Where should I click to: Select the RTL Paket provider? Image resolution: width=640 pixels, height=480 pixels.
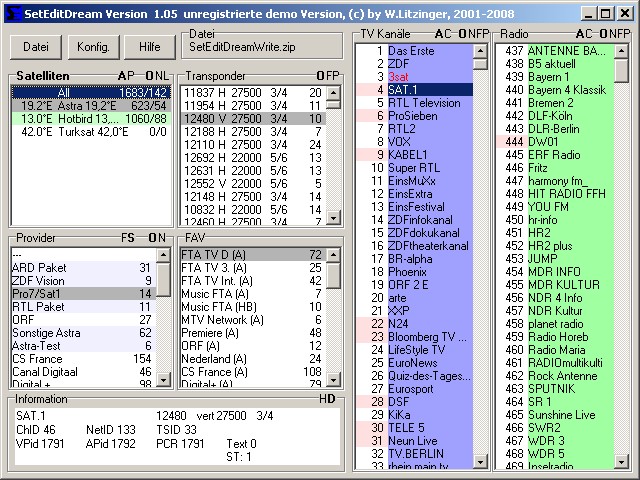point(84,307)
